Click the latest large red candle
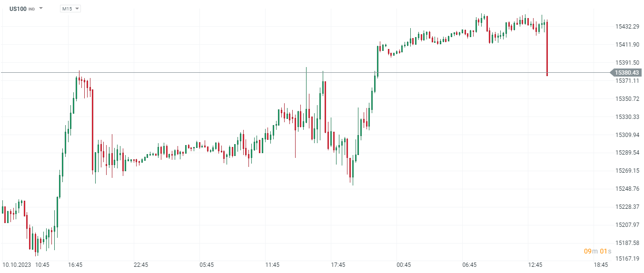The image size is (644, 273). [x=547, y=48]
